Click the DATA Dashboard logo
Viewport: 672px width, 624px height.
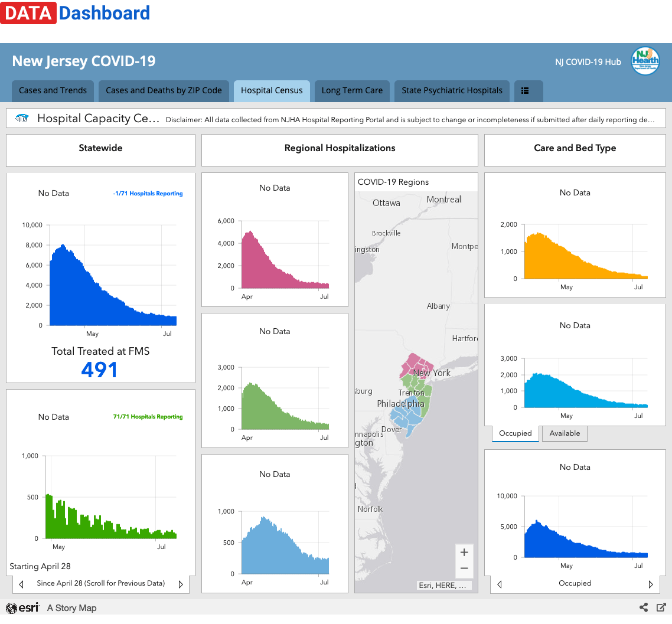click(x=76, y=13)
